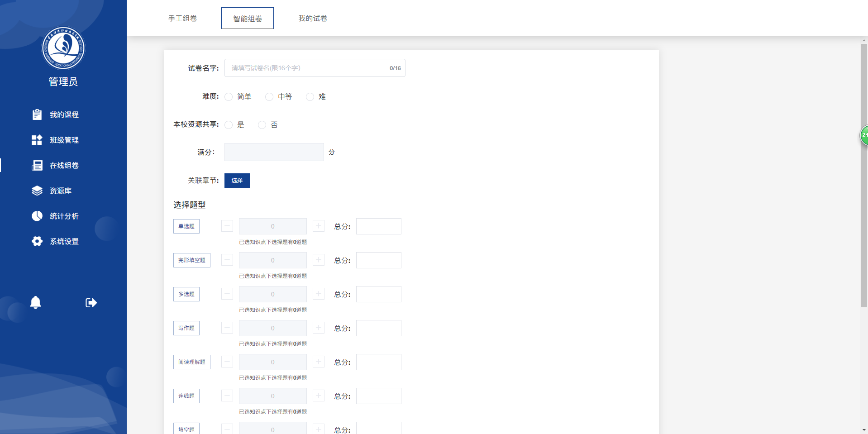Click the online test paper icon in sidebar
868x434 pixels.
37,165
